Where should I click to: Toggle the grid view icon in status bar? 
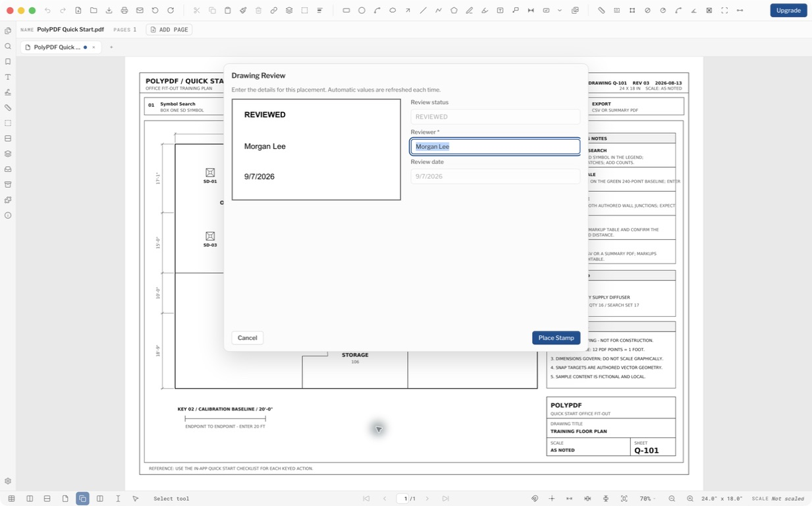coord(12,499)
